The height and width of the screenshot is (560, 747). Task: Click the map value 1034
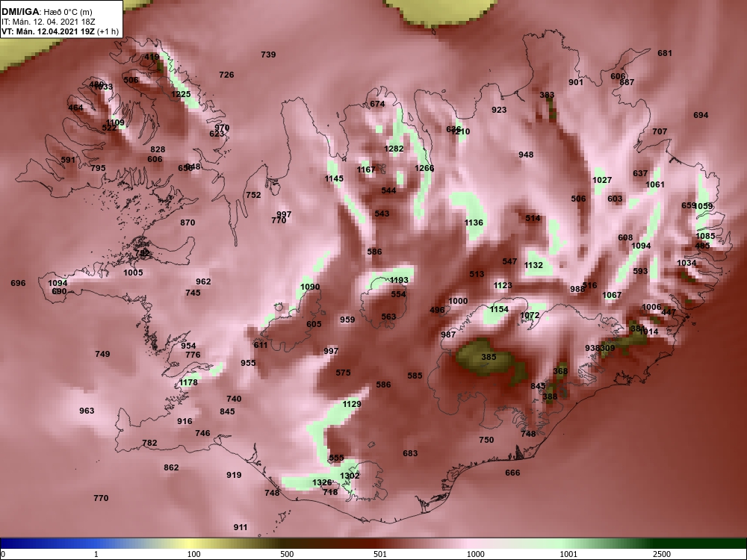coord(686,263)
